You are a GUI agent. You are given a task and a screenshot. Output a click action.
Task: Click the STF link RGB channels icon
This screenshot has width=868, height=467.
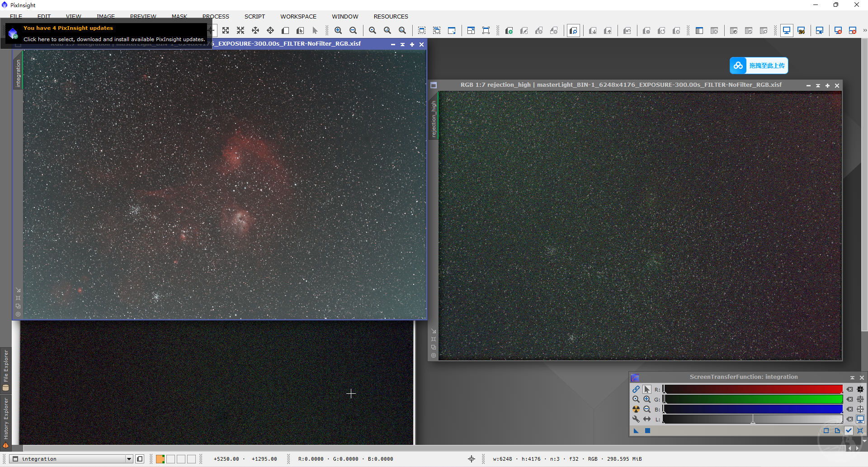636,389
